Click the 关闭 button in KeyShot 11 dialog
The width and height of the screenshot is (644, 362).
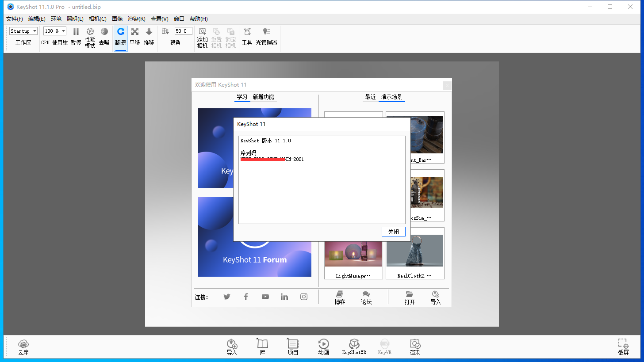(393, 232)
